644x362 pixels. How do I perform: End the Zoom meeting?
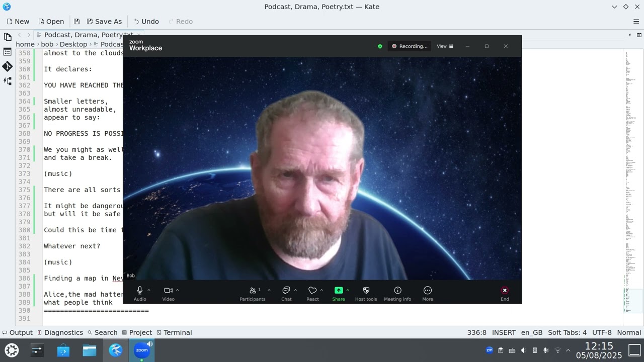click(x=505, y=293)
